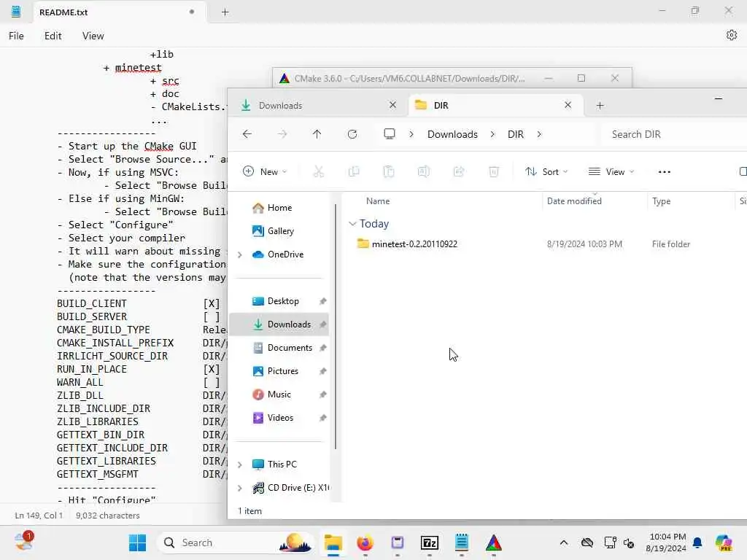Click the Paste clipboard icon in Explorer toolbar

tap(389, 172)
